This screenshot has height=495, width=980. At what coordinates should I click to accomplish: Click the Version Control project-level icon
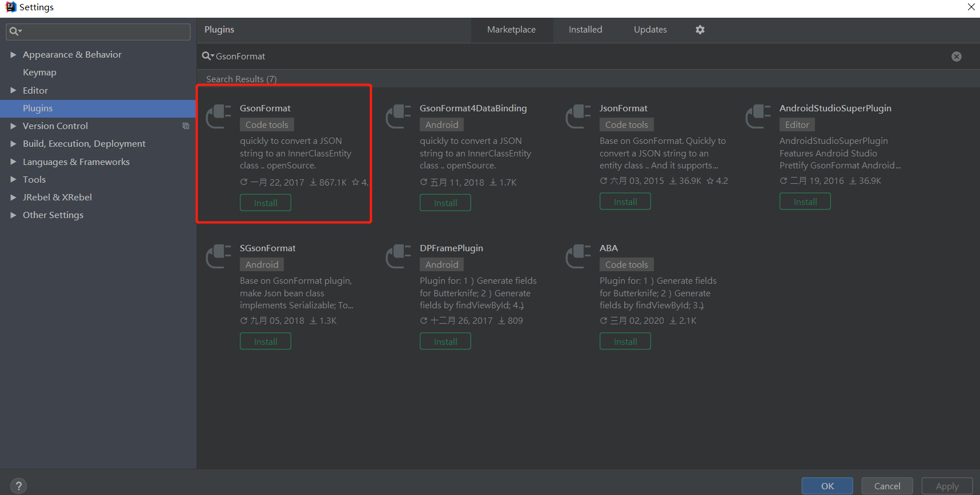click(186, 126)
